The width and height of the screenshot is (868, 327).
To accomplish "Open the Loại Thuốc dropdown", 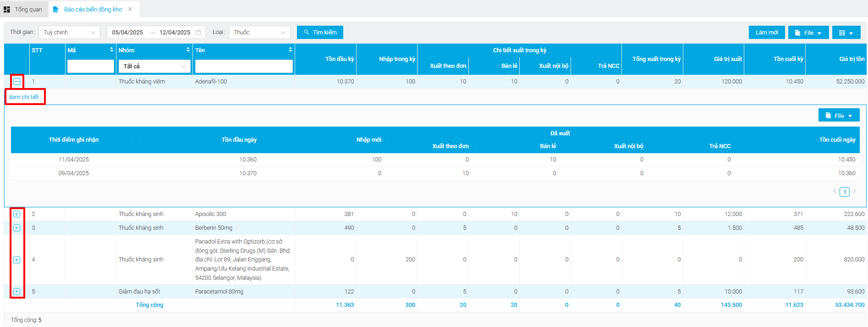I will coord(259,33).
